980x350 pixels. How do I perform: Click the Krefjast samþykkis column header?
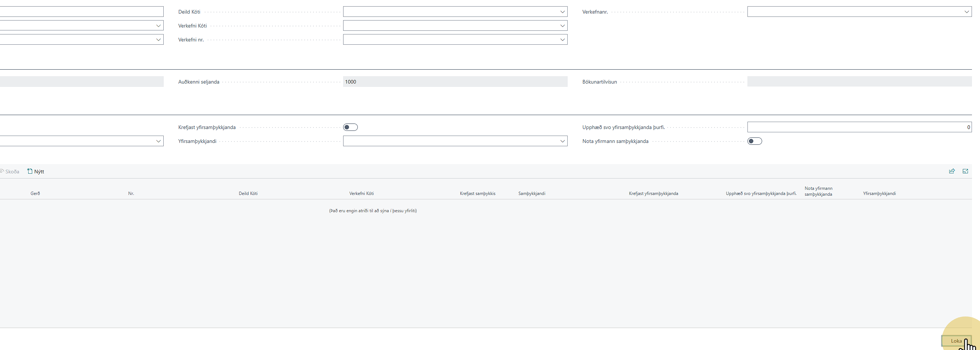[478, 194]
